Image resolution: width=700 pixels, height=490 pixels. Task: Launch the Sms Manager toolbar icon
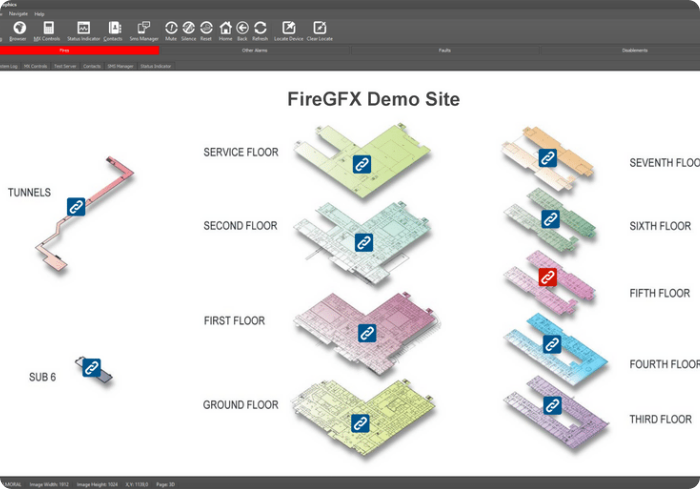(144, 30)
